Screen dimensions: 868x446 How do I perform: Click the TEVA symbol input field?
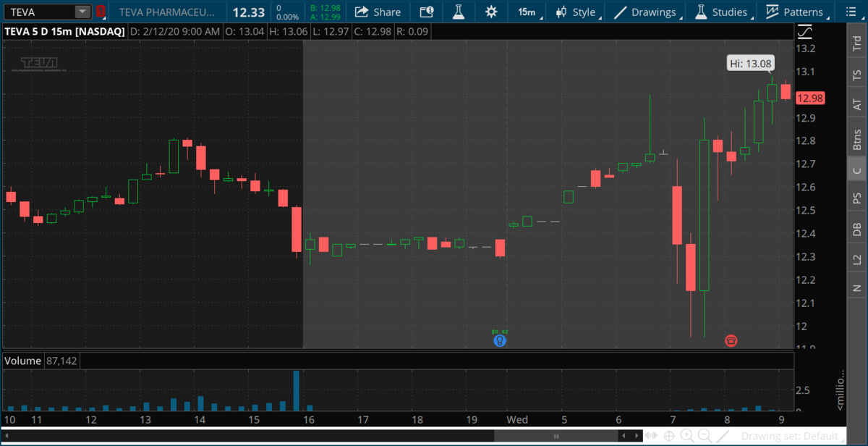point(38,12)
